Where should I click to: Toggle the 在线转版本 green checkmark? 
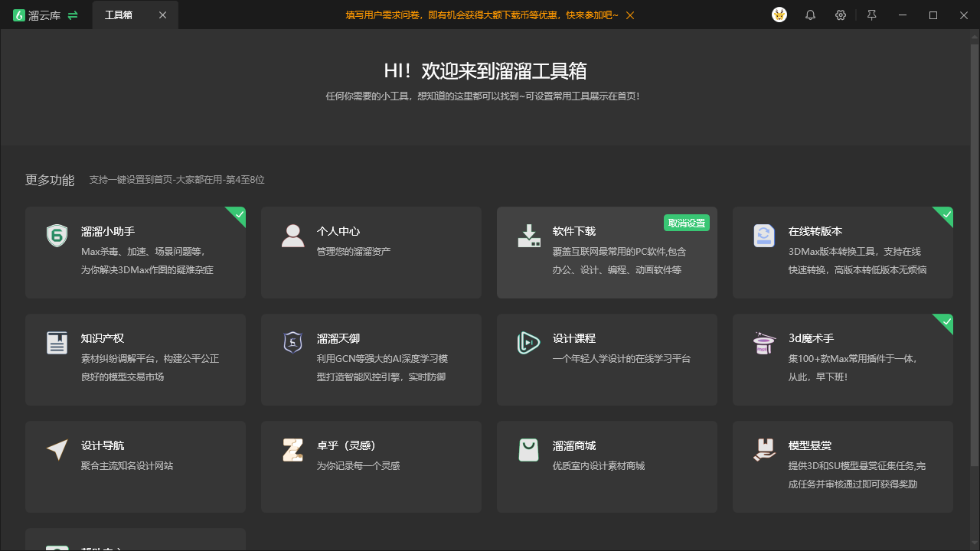[x=946, y=214]
